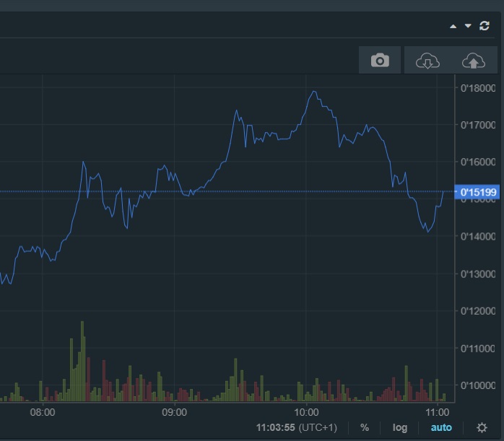Click the tallest green volume bar
504x441 pixels.
tap(82, 361)
